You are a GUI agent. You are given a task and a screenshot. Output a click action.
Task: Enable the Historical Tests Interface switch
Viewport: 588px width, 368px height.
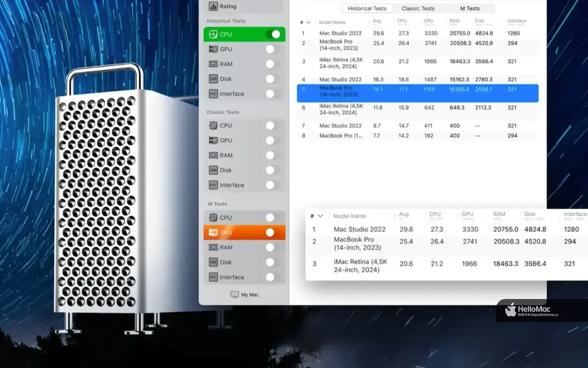(x=273, y=94)
